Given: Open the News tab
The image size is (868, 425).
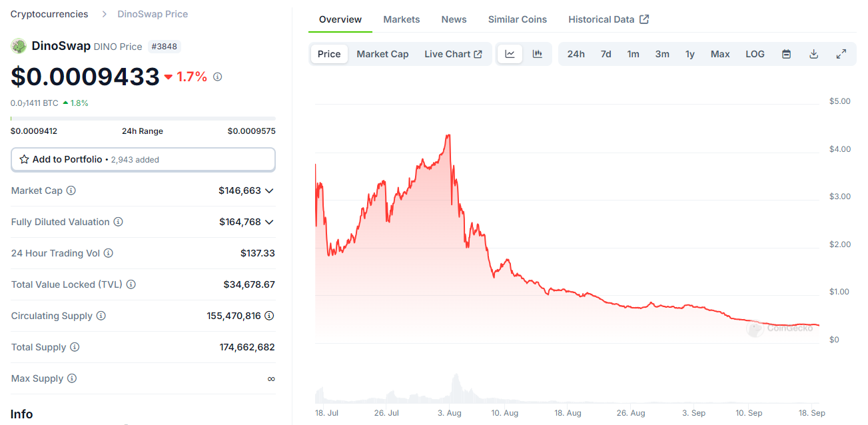Looking at the screenshot, I should click(x=454, y=19).
